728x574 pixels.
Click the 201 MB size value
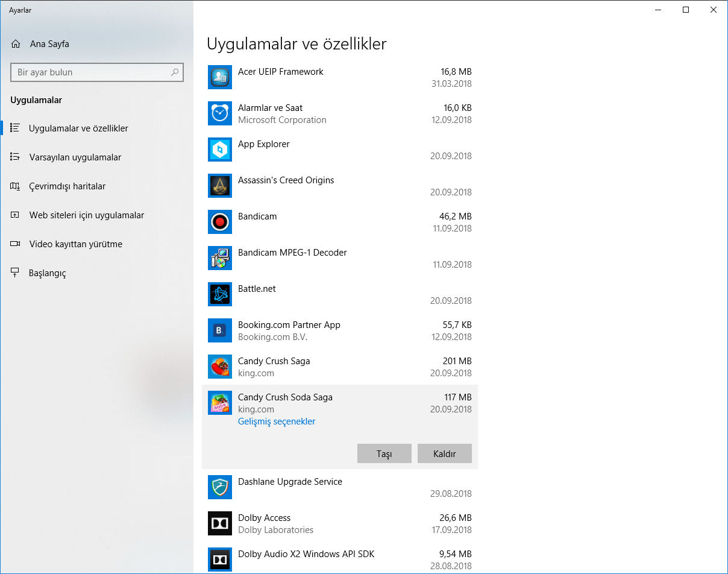(x=457, y=361)
